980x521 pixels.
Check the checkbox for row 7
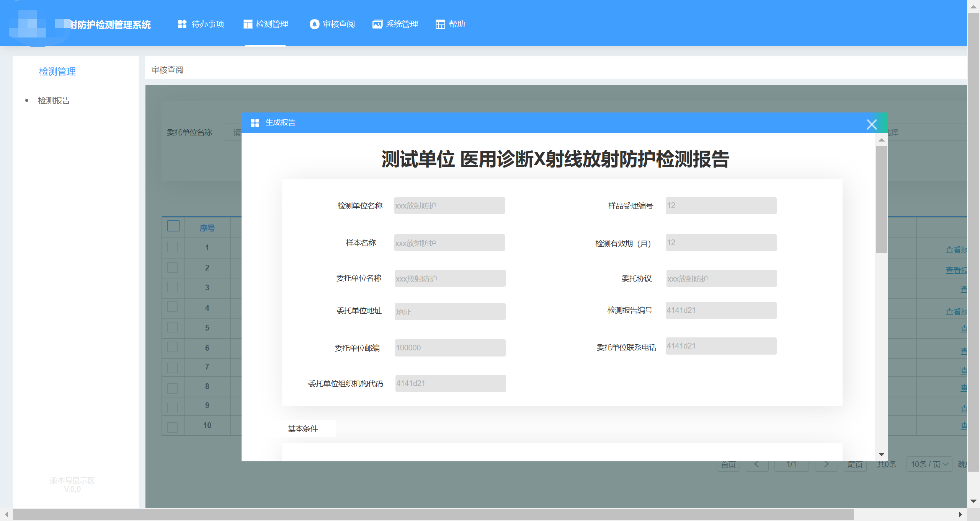[173, 368]
